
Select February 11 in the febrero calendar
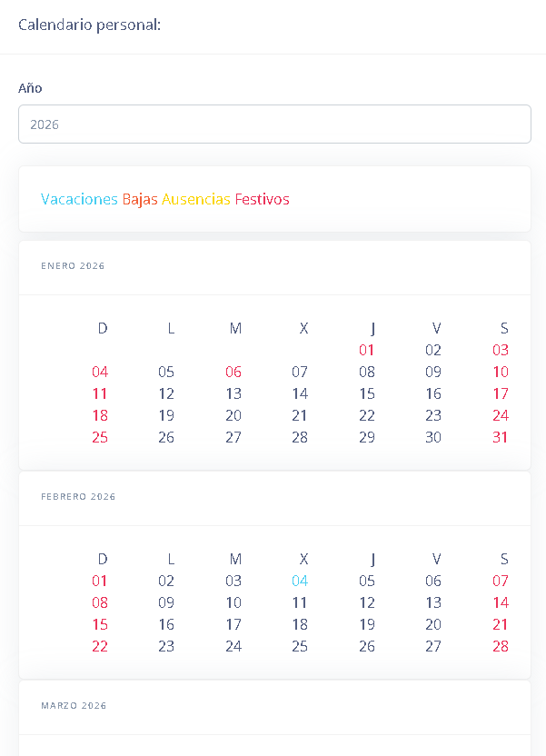[300, 602]
